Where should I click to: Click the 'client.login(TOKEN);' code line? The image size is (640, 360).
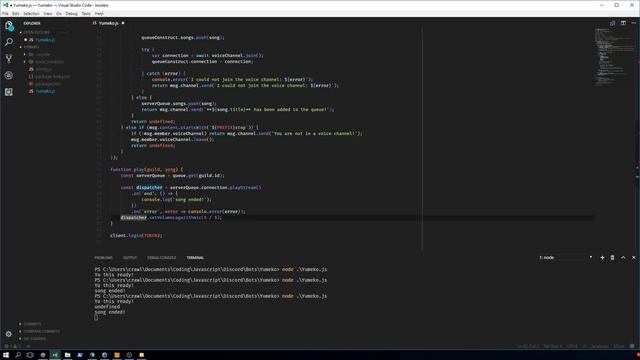(136, 236)
